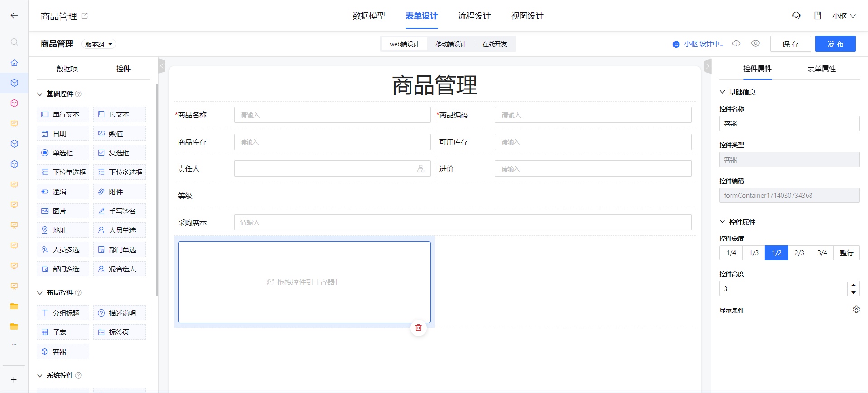The width and height of the screenshot is (868, 393).
Task: Collapse the 系统控件 section
Action: (40, 375)
